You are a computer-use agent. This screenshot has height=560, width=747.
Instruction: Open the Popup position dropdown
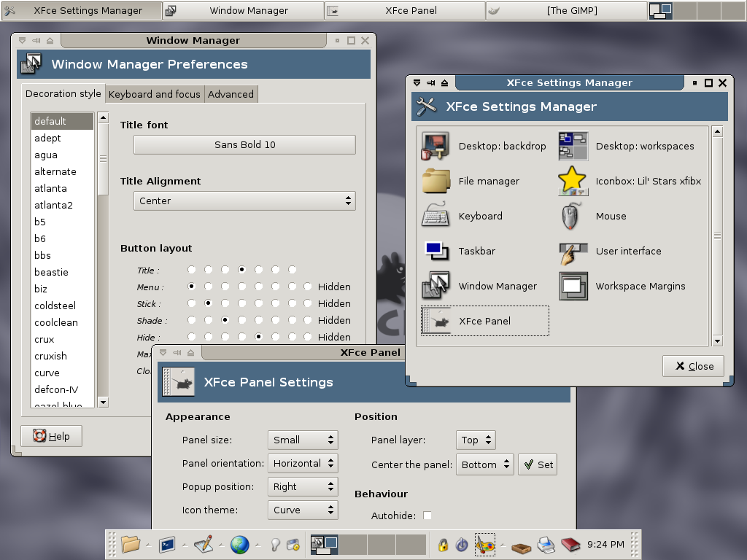[x=303, y=486]
